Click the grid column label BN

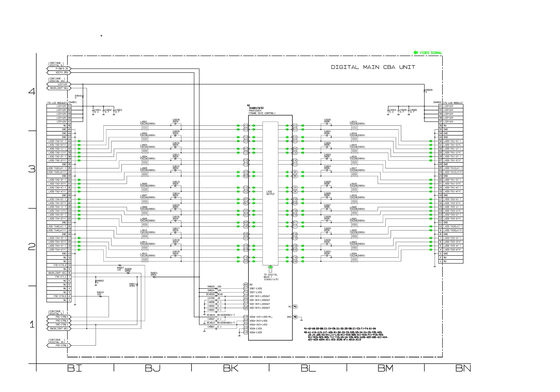point(463,369)
